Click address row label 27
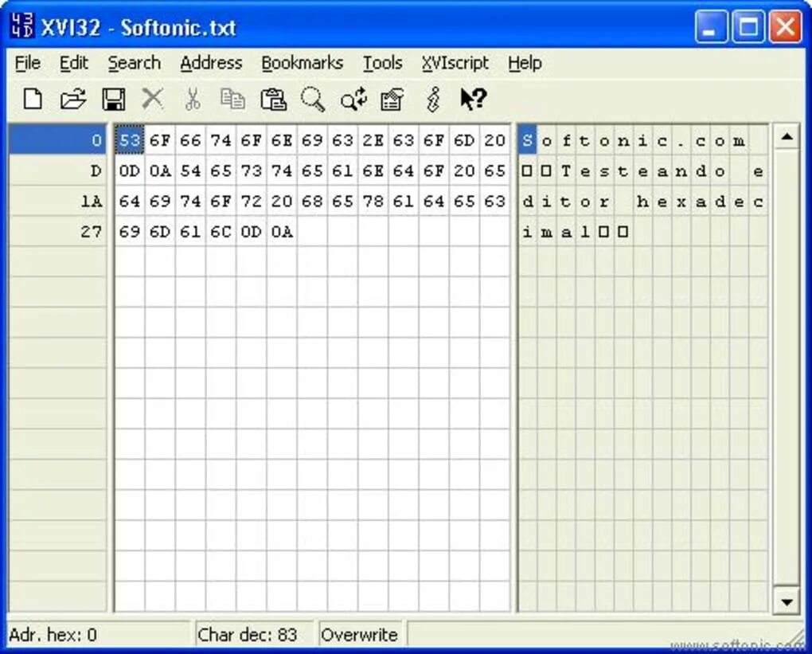The height and width of the screenshot is (654, 812). (x=57, y=232)
